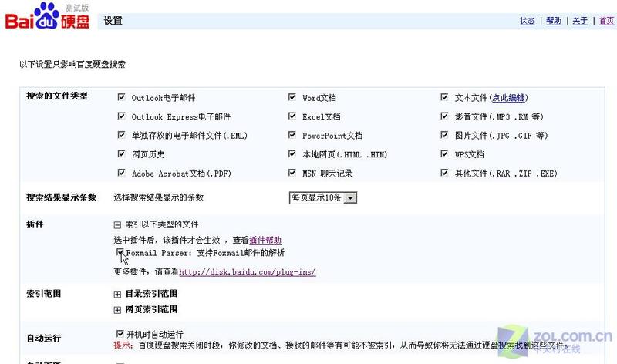Uncheck Word文档 checkbox
The image size is (617, 364).
[x=292, y=97]
